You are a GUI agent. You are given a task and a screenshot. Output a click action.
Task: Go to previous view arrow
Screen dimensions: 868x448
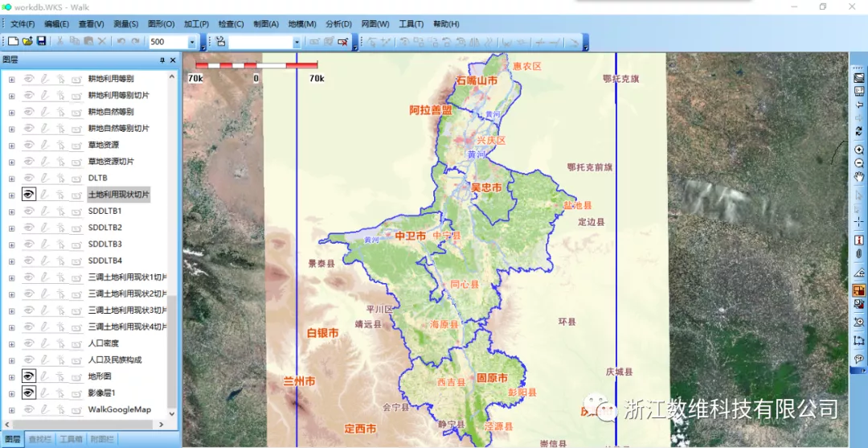coord(859,105)
